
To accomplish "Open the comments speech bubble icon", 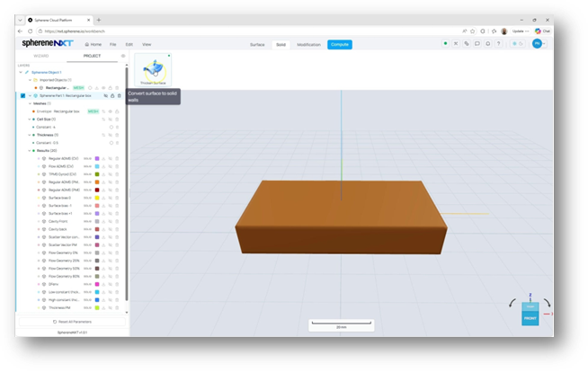I will pos(477,44).
